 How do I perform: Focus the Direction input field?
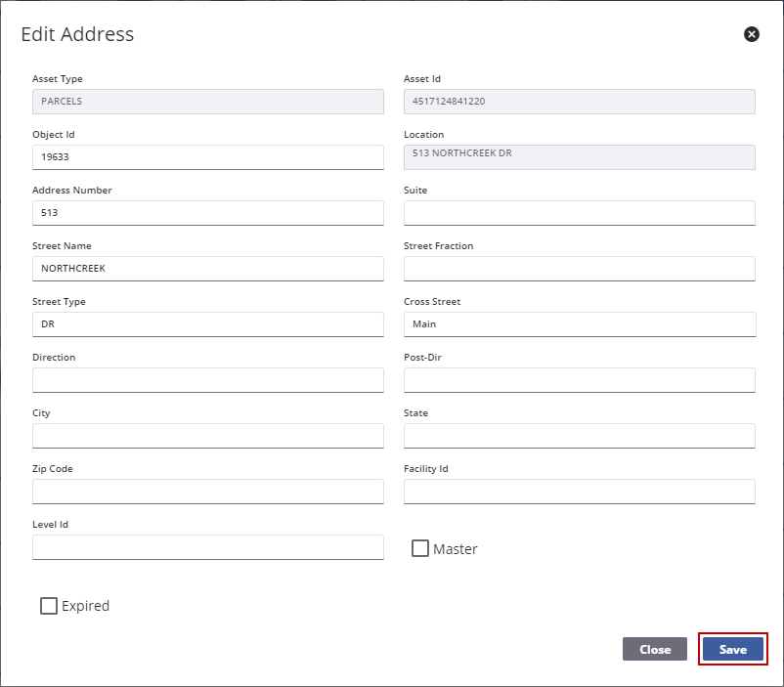pyautogui.click(x=208, y=380)
